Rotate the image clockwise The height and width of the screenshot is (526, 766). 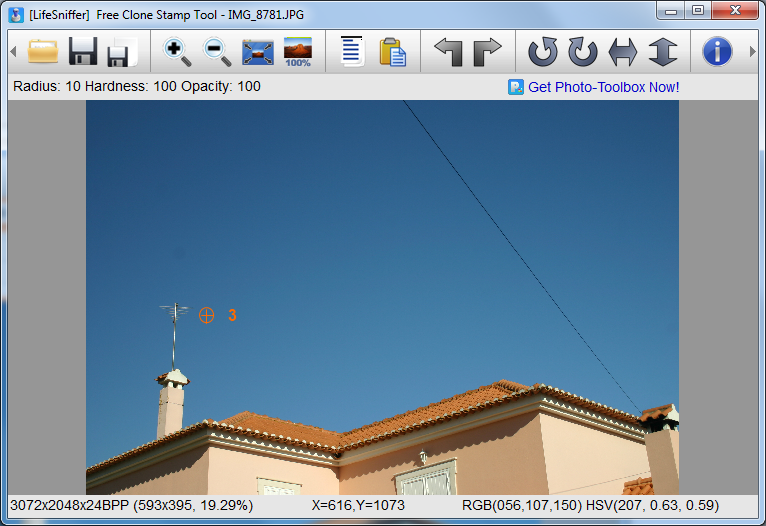click(x=583, y=51)
